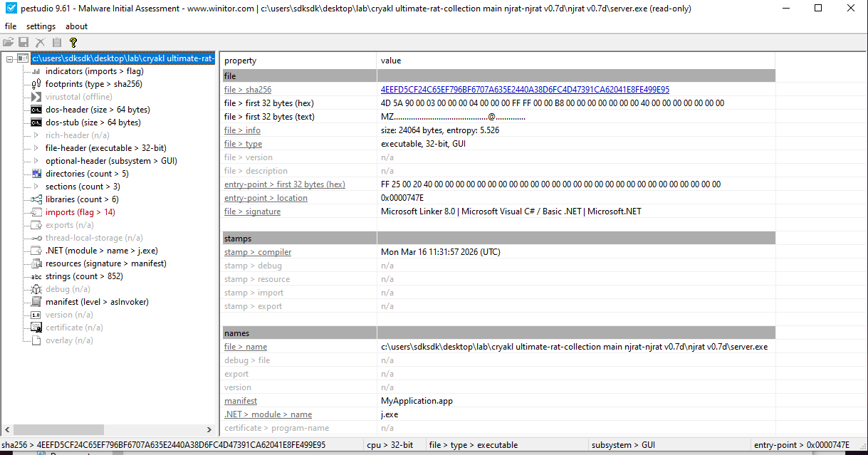
Task: Expand the file-header tree arrow
Action: coord(36,148)
